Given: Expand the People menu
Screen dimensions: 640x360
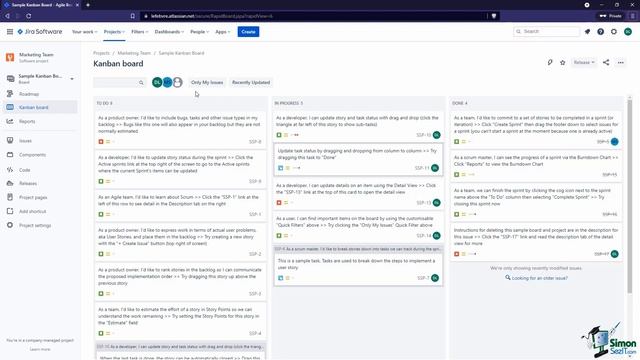Looking at the screenshot, I should point(199,32).
